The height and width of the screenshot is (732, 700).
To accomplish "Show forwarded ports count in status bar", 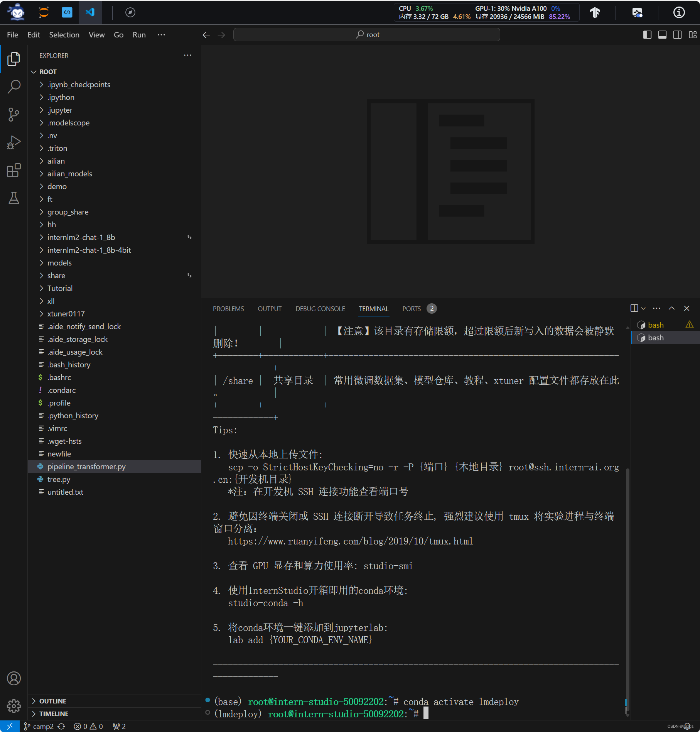I will pos(119,726).
